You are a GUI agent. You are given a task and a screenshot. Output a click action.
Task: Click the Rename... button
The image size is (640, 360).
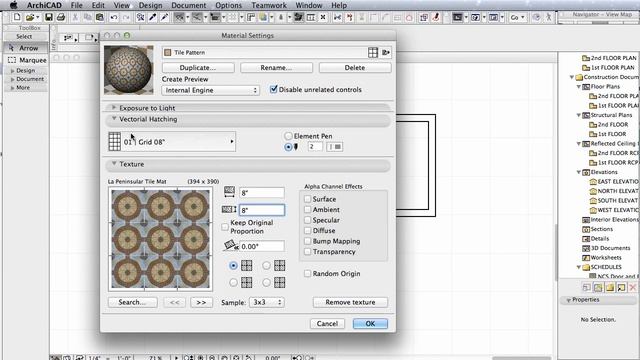click(x=276, y=68)
